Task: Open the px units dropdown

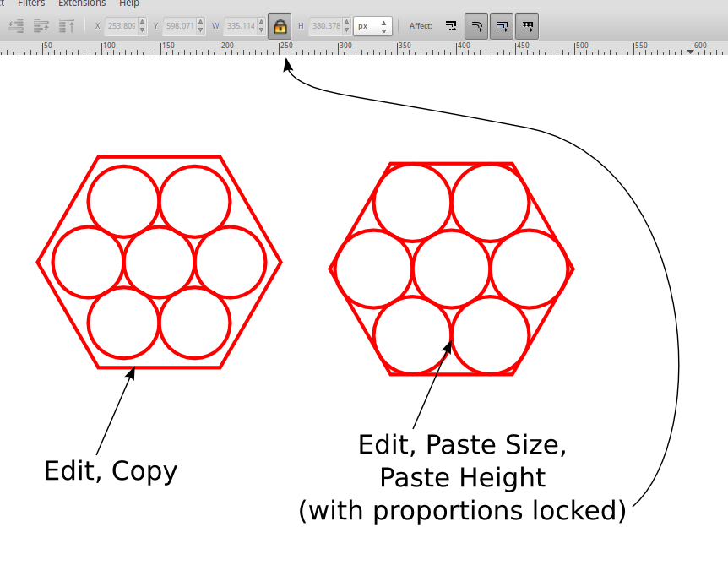Action: pyautogui.click(x=372, y=26)
